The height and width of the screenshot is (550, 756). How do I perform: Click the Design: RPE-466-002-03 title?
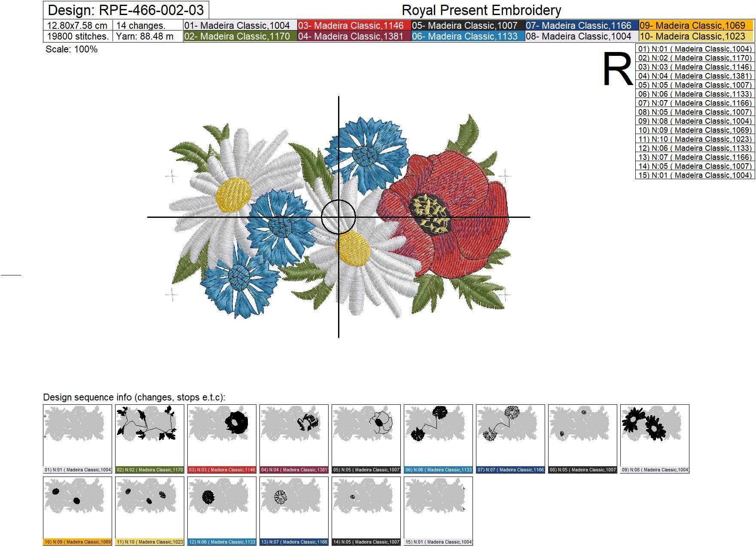point(126,10)
